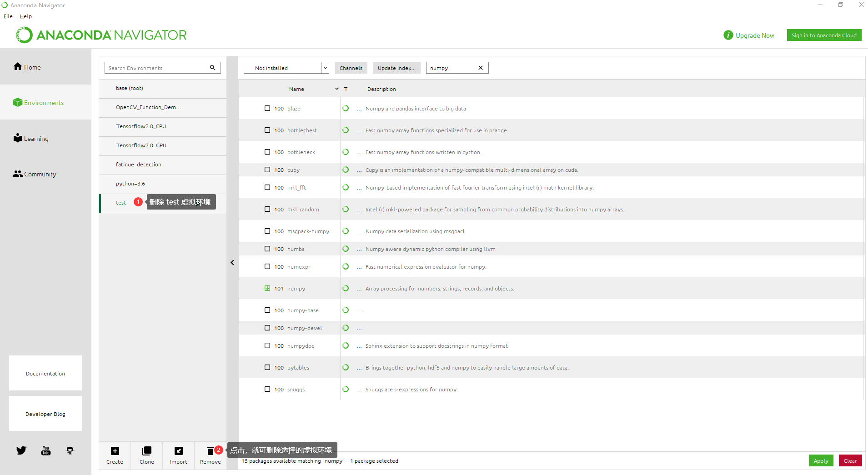This screenshot has height=475, width=868.
Task: Select the base (root) environment
Action: [163, 88]
